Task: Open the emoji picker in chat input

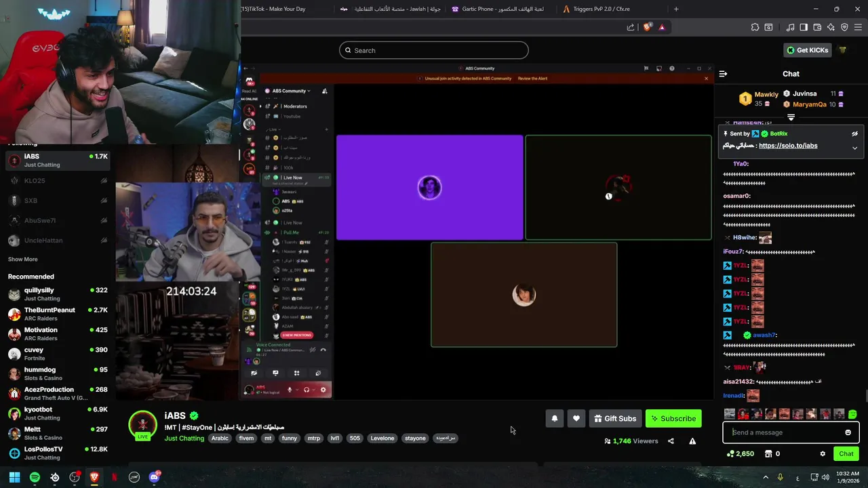Action: point(848,432)
